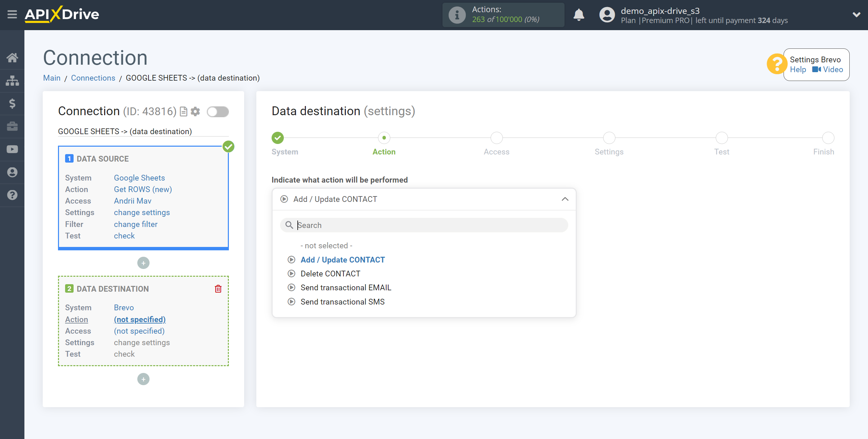Image resolution: width=868 pixels, height=439 pixels.
Task: Open Brevo Video link
Action: tap(827, 69)
